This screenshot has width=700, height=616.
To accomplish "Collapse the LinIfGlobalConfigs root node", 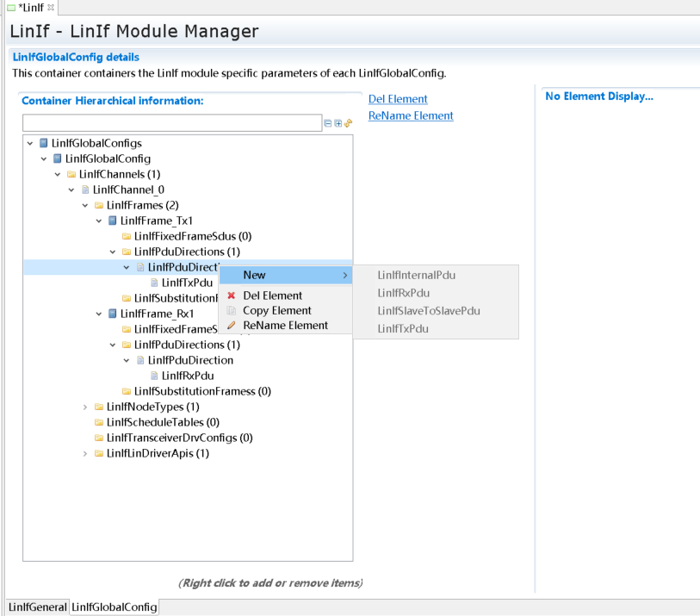I will coord(30,143).
